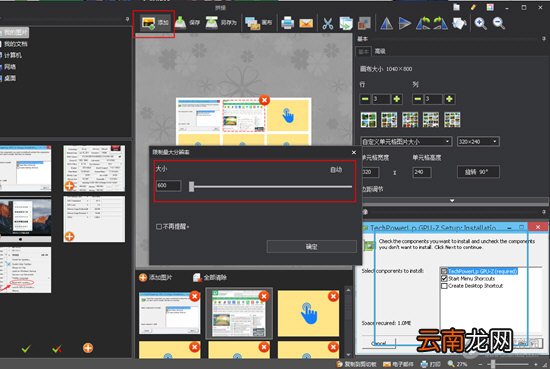The width and height of the screenshot is (550, 369).
Task: Click the rotate right icon in toolbar
Action: coord(441,24)
